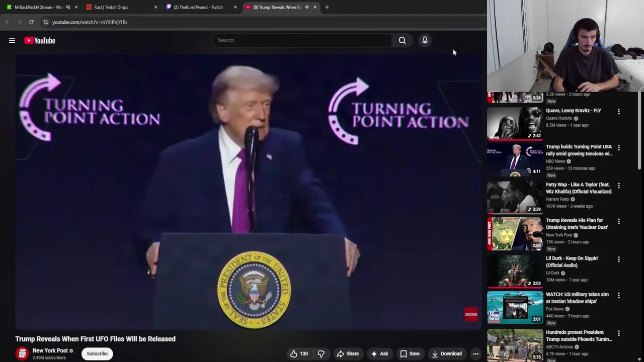Open options menu for Trump Turning Point rally
The image size is (644, 362).
619,148
